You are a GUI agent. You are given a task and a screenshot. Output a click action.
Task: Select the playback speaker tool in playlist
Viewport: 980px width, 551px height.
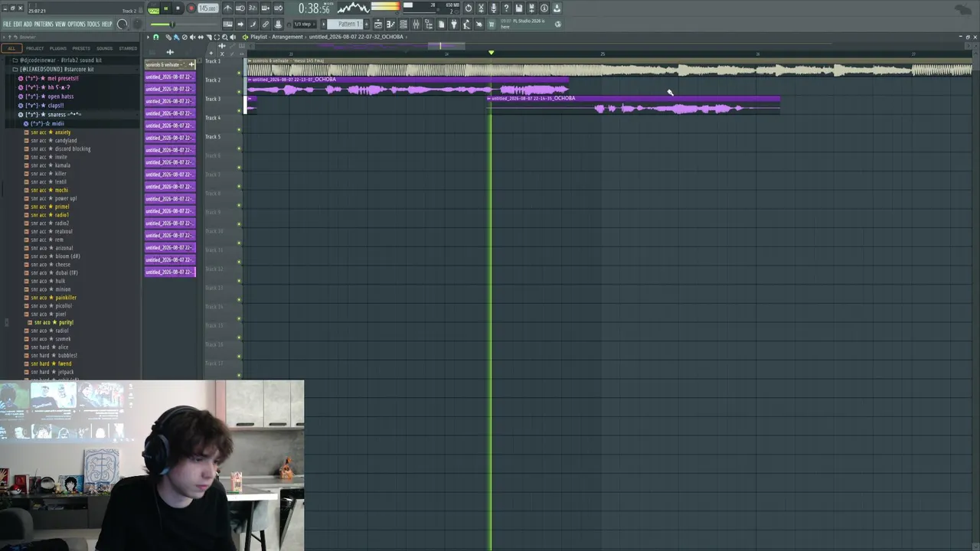coord(234,37)
